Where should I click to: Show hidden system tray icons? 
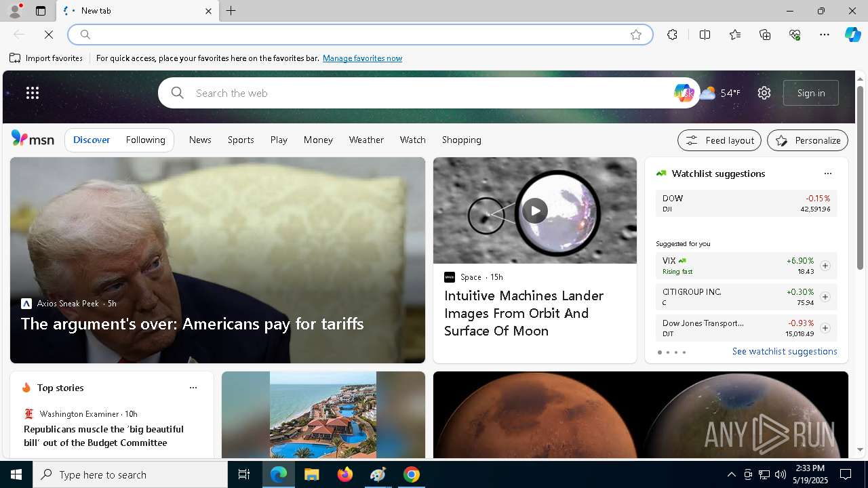coord(731,474)
